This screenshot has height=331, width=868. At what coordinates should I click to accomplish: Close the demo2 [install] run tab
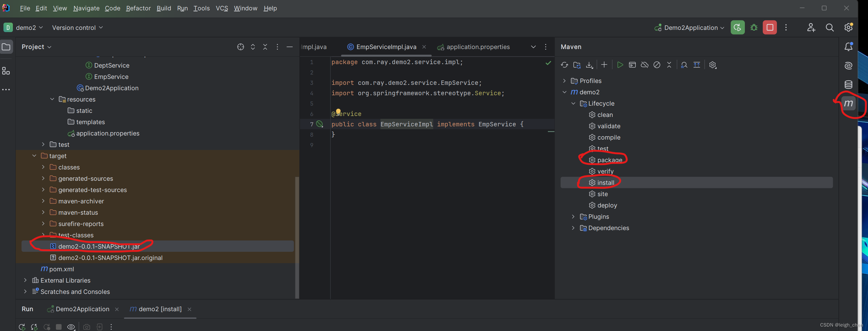tap(189, 309)
